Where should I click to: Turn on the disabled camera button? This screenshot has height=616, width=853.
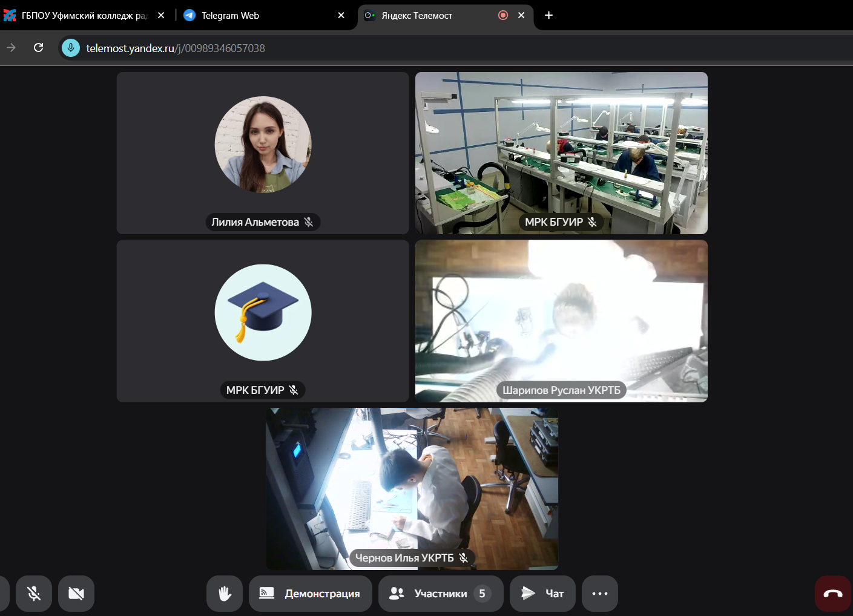pyautogui.click(x=76, y=594)
